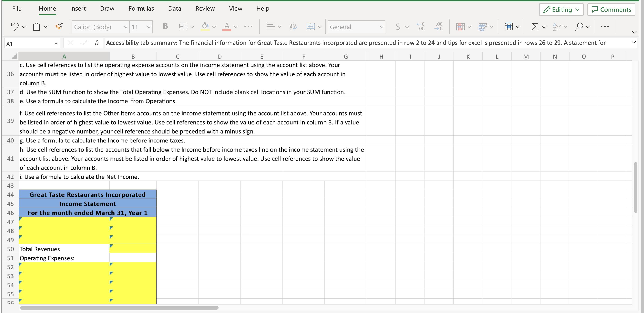Click the Editing mode button
The width and height of the screenshot is (644, 313).
(561, 9)
